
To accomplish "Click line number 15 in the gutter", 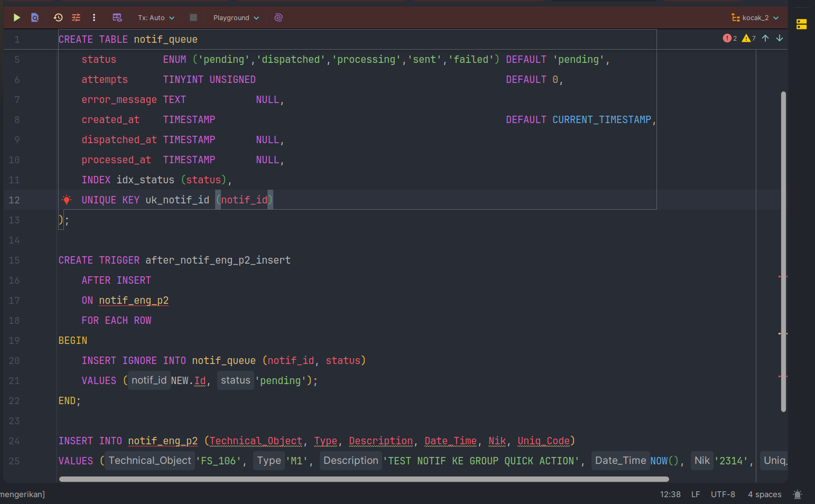I will click(x=14, y=260).
